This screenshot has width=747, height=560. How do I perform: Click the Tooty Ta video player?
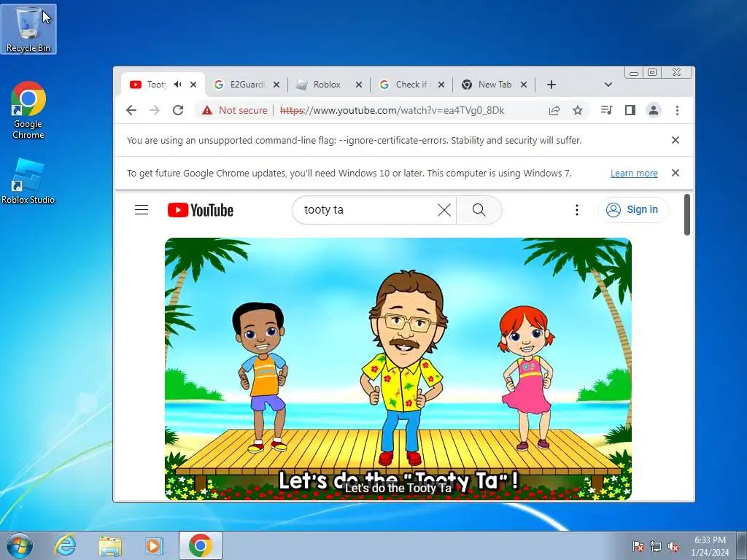(398, 369)
